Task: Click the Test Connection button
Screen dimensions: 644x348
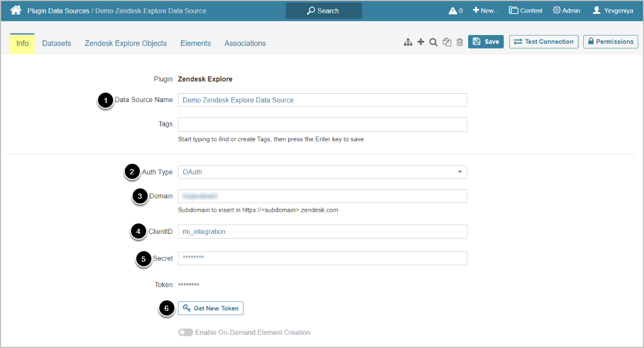Action: point(544,42)
